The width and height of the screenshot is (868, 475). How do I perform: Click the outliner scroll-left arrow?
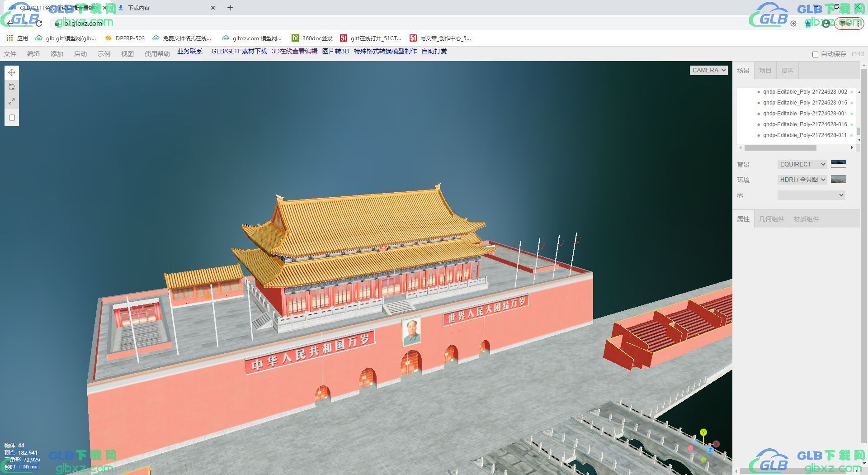[741, 148]
